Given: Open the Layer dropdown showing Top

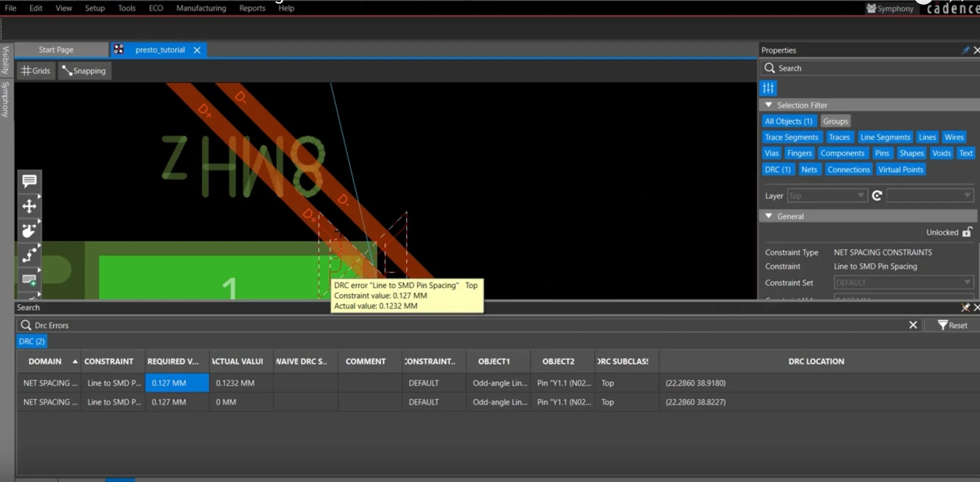Looking at the screenshot, I should [x=827, y=196].
